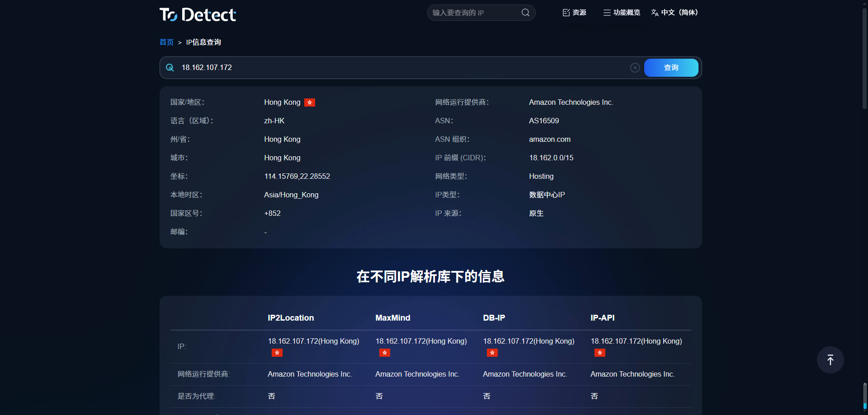Click the 是否为代理 row label
This screenshot has height=415, width=868.
click(x=196, y=396)
